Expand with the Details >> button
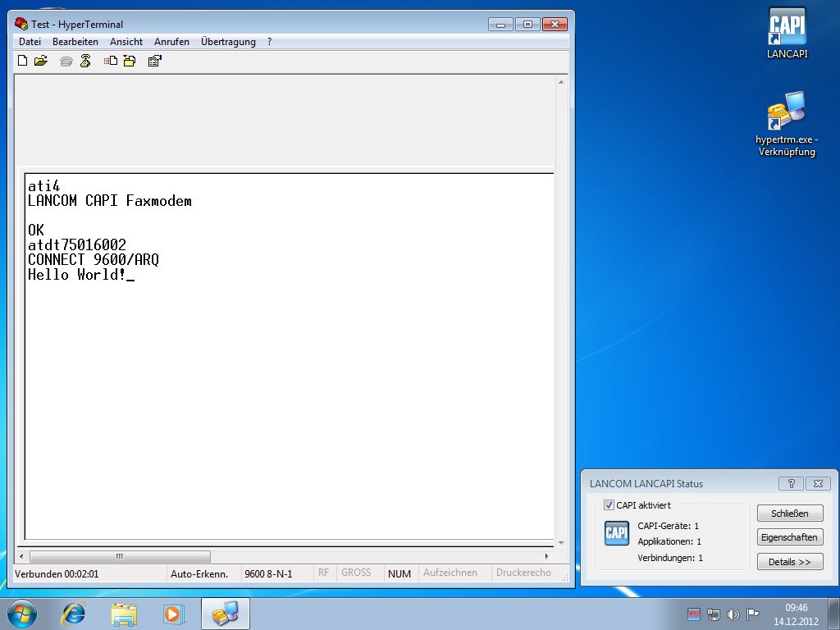Image resolution: width=840 pixels, height=630 pixels. [790, 561]
